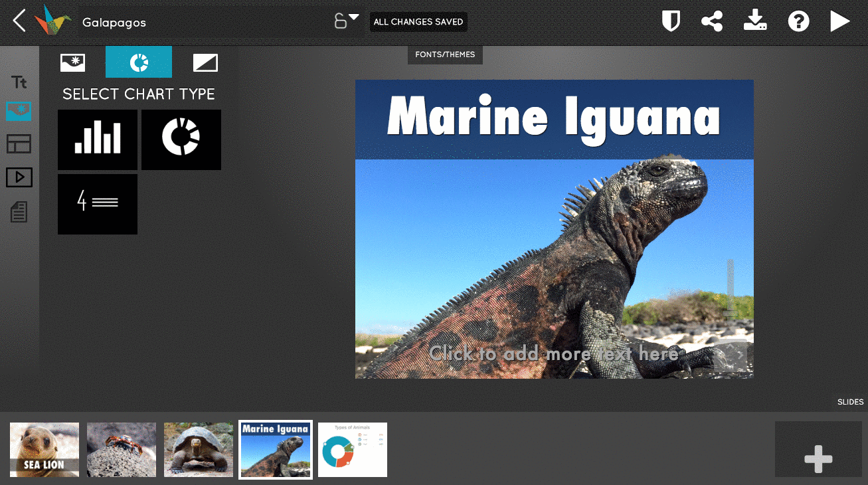Screen dimensions: 868x485
Task: Click the shield privacy icon
Action: (671, 21)
